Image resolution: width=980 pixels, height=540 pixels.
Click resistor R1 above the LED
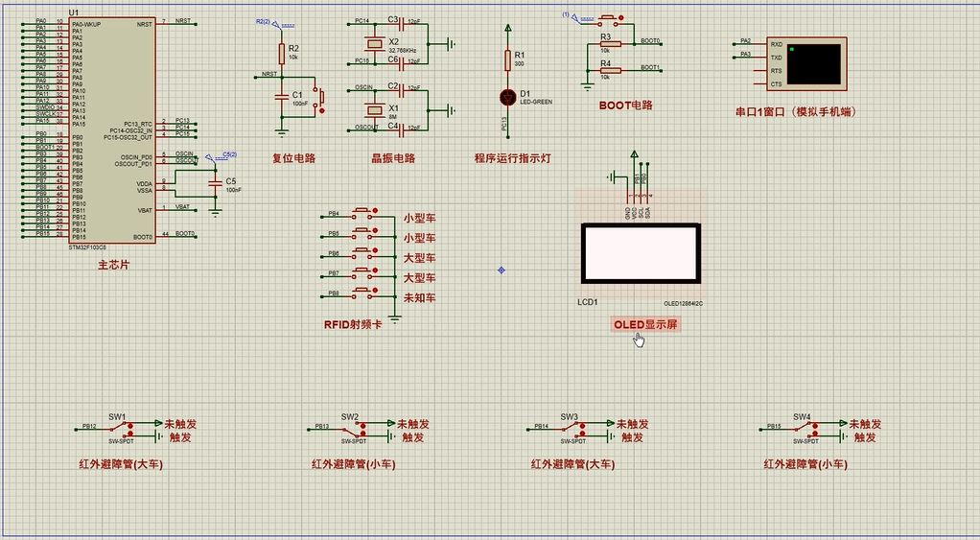[x=508, y=60]
